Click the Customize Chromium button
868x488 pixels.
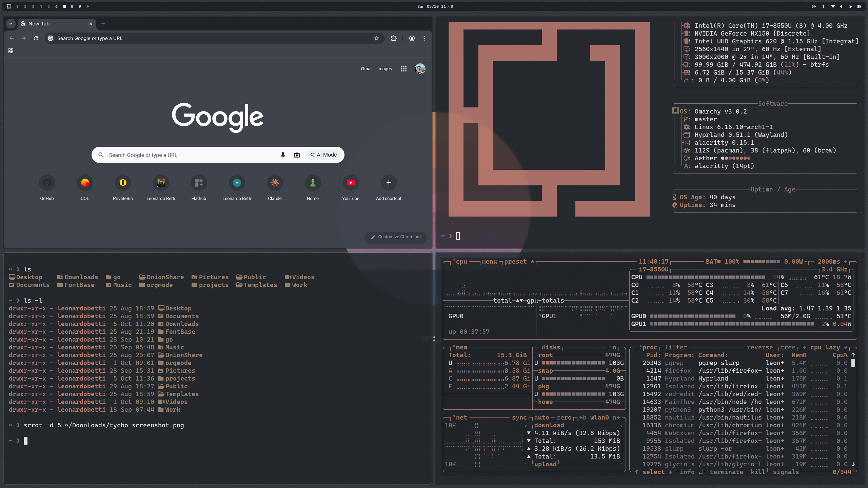395,237
